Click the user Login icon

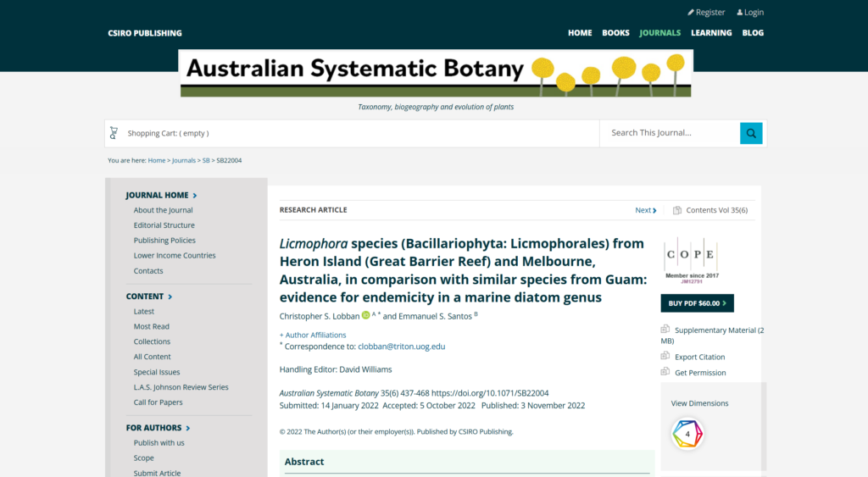739,12
